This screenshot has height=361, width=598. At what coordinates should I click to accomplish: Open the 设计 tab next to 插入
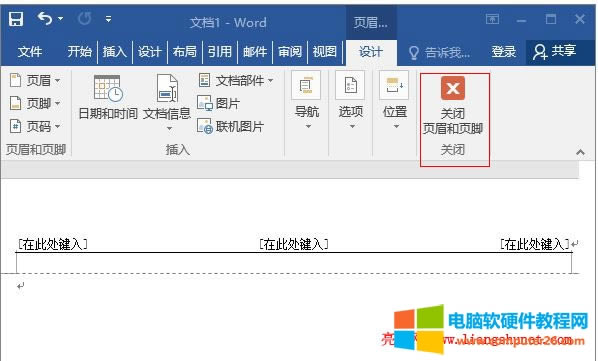[150, 51]
